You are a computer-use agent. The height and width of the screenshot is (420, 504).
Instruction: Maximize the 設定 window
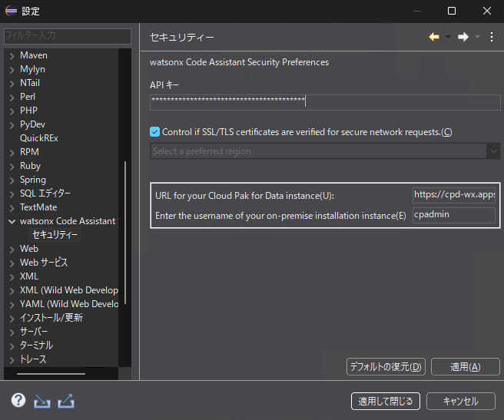tap(452, 11)
